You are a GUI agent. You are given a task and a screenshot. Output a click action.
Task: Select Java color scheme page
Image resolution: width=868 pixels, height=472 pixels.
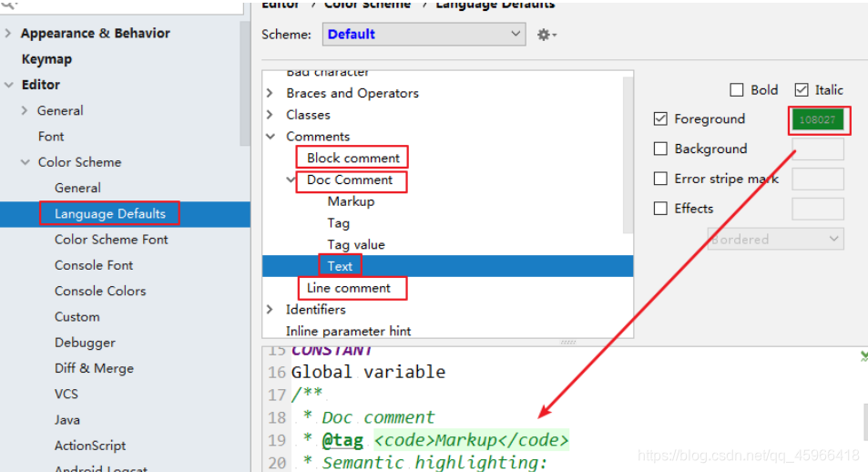click(67, 420)
